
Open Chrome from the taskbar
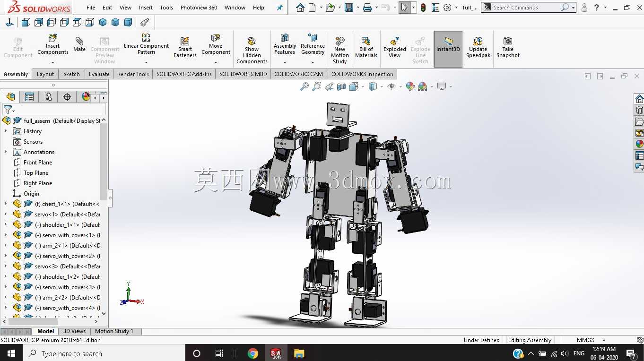point(253,353)
